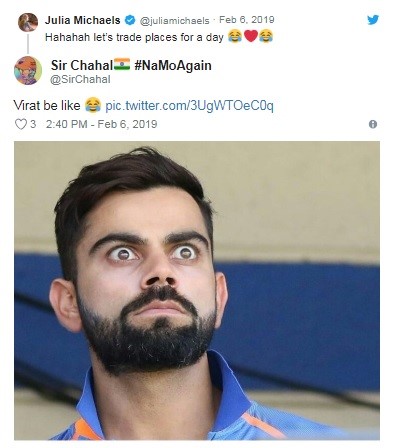Open the @SirChahal handle
394x448 pixels.
[80, 80]
